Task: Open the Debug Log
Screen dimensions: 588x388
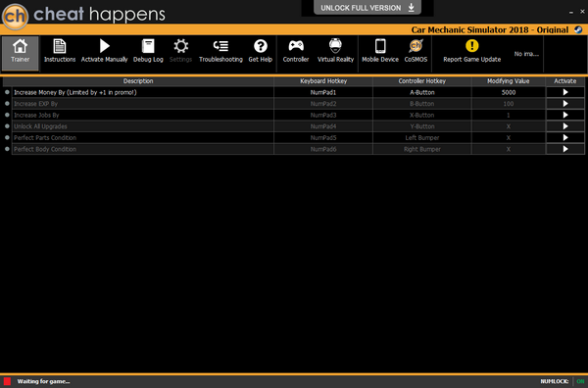Action: pos(148,51)
